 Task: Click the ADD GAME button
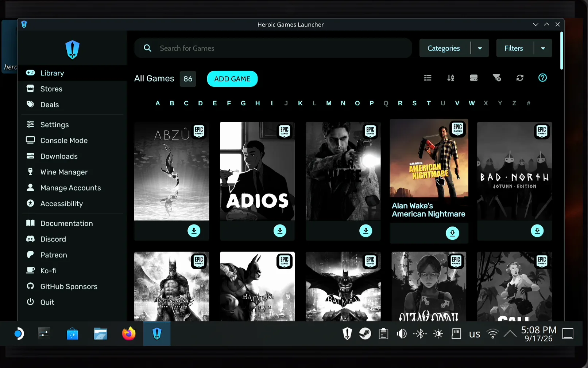click(x=232, y=79)
